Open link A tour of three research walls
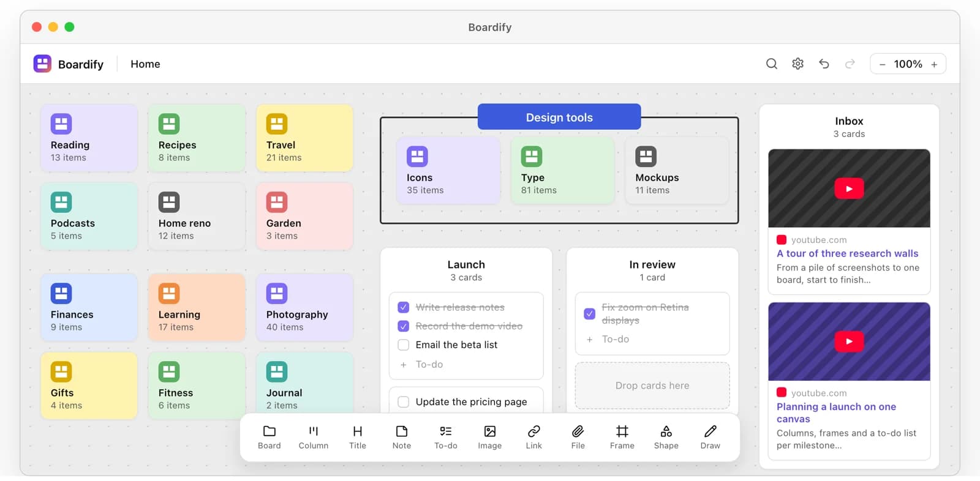Viewport: 980px width, 481px height. 847,253
